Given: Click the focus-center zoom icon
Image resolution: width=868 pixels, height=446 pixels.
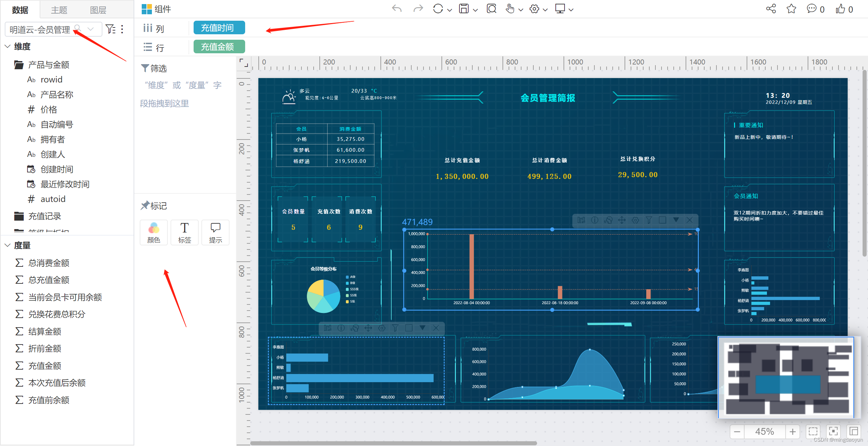Looking at the screenshot, I should point(833,431).
